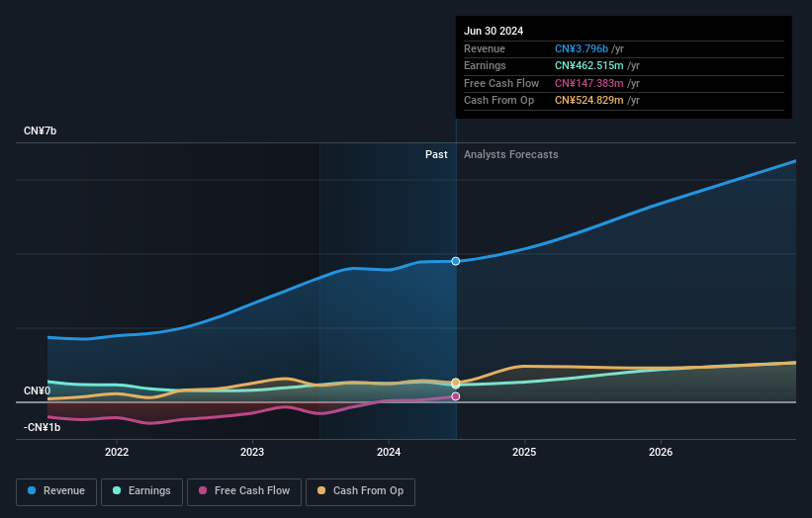Click the Revenue row label in tooltip

pos(485,48)
